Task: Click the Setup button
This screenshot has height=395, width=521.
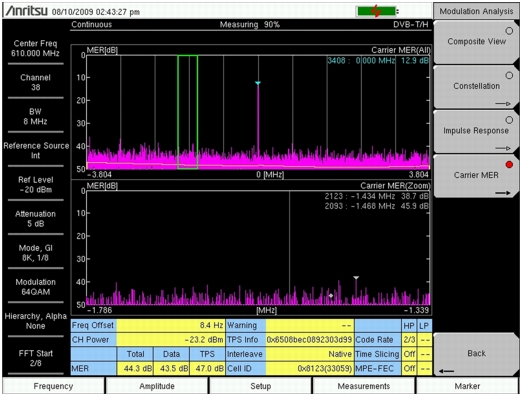Action: tap(260, 386)
